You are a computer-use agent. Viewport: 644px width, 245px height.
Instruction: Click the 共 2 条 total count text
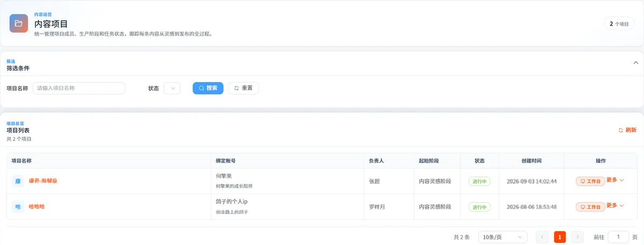coord(462,237)
